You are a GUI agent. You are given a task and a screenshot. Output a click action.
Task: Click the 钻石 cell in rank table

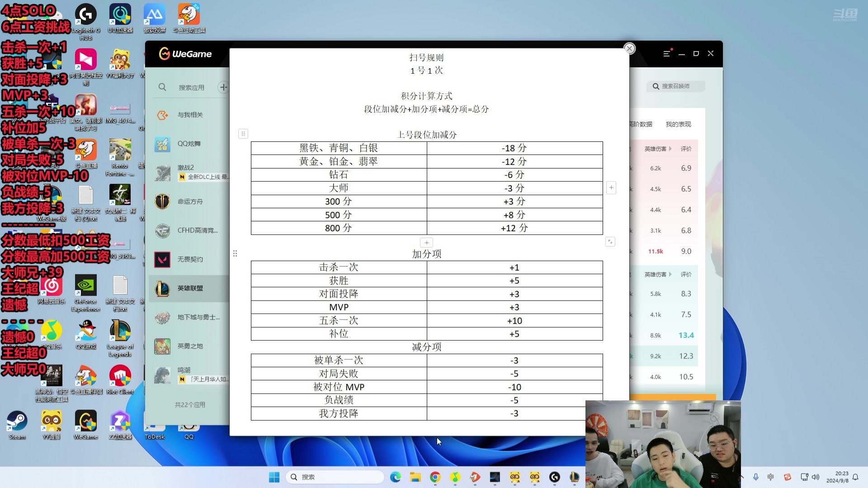coord(339,175)
